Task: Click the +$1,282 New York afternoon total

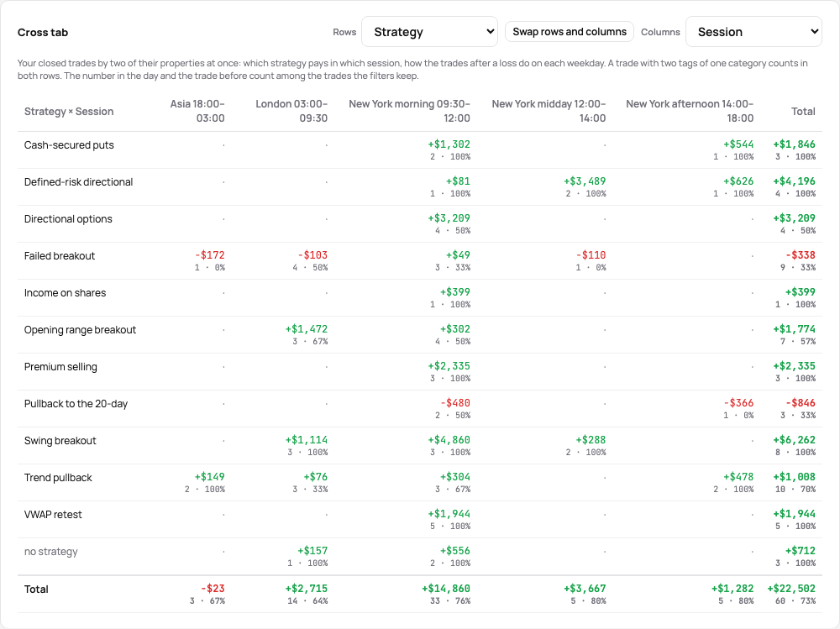Action: click(732, 594)
